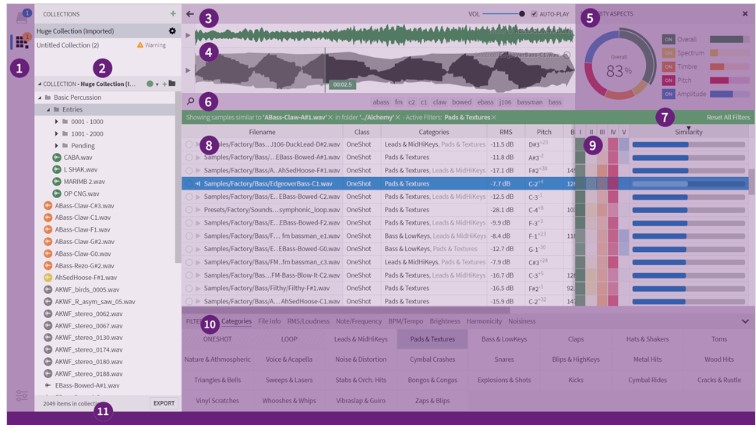Click the folder icon in the collection header
This screenshot has width=756, height=425.
pyautogui.click(x=172, y=83)
